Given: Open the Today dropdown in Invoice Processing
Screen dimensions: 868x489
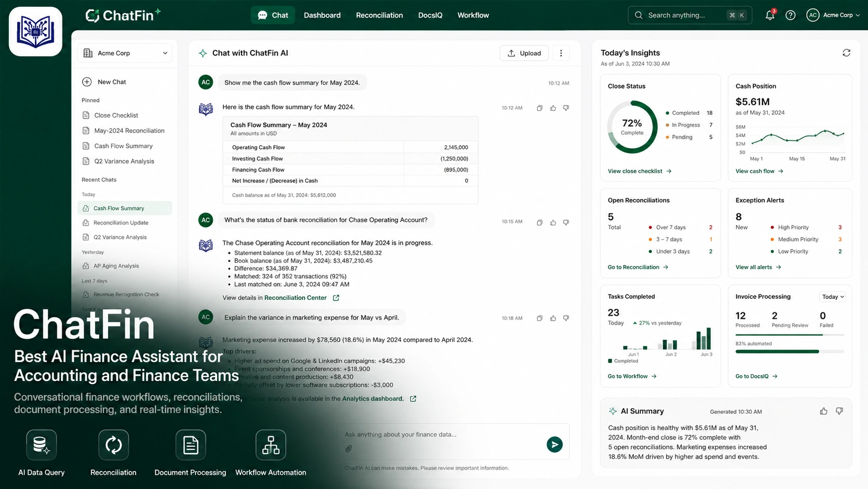Looking at the screenshot, I should pyautogui.click(x=833, y=297).
